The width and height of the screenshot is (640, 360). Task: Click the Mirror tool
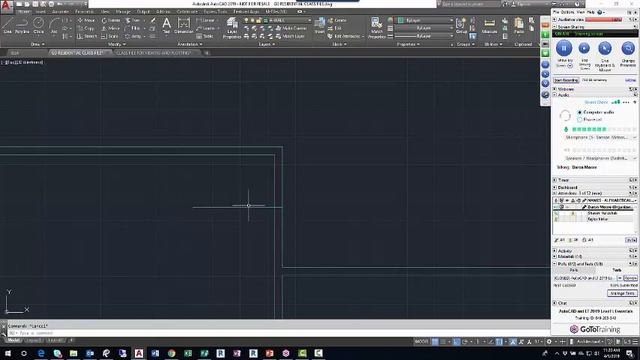111,28
